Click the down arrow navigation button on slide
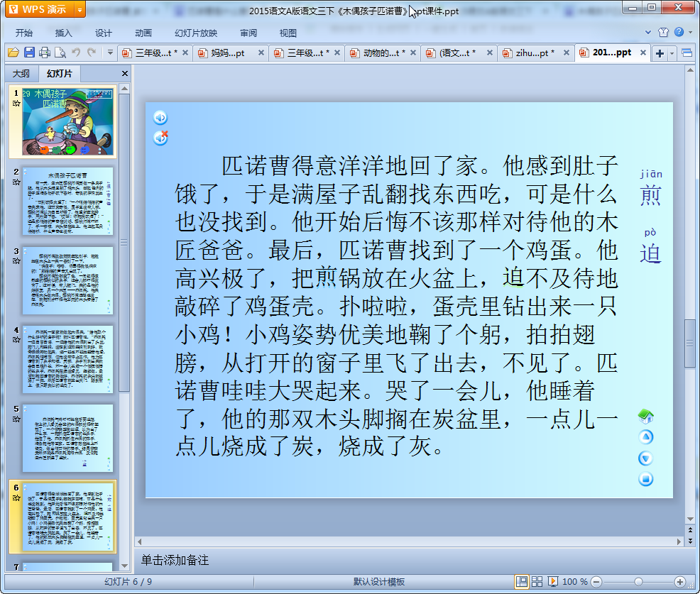 click(x=645, y=458)
